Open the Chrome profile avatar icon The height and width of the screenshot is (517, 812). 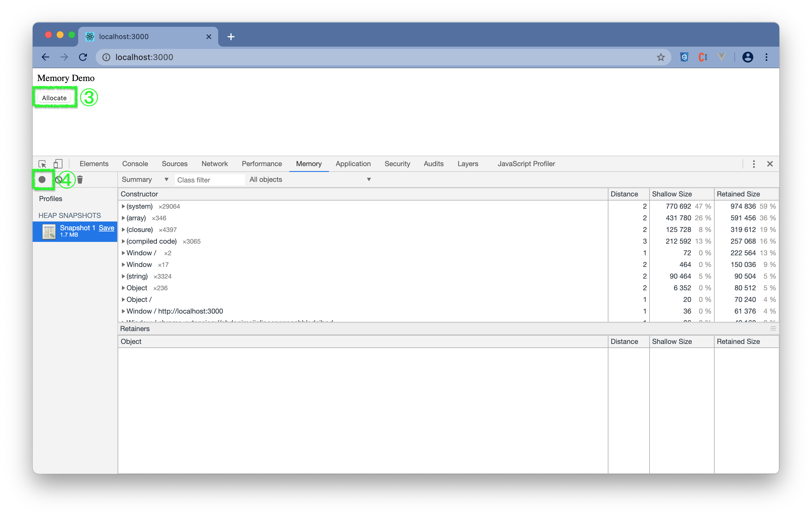click(x=747, y=57)
